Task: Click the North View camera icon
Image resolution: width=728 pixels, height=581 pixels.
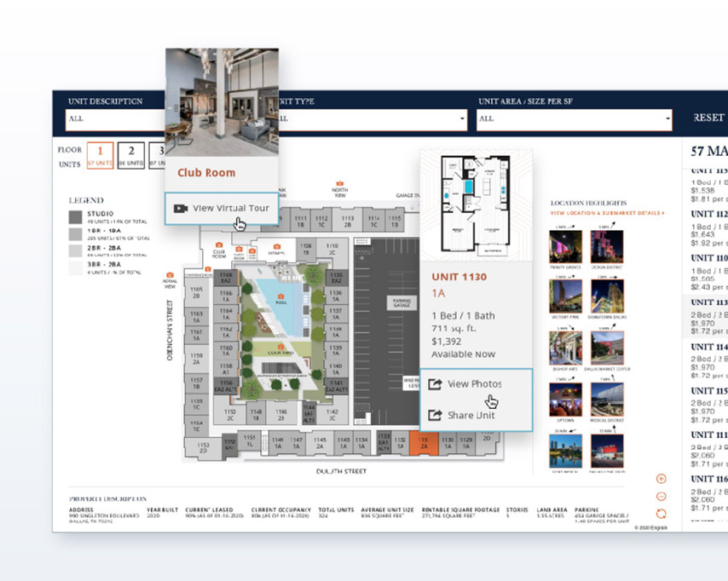Action: coord(338,181)
